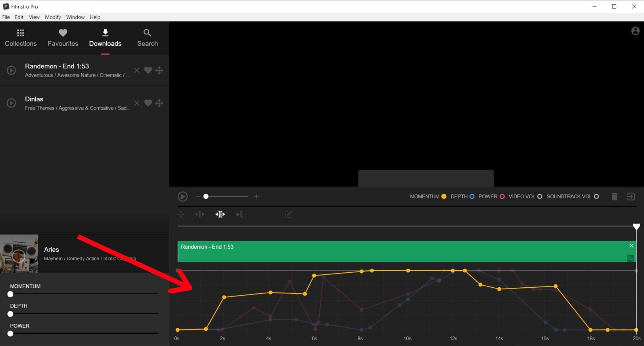Enable the SOUNDTRACK VOL curve
This screenshot has width=644, height=346.
596,197
